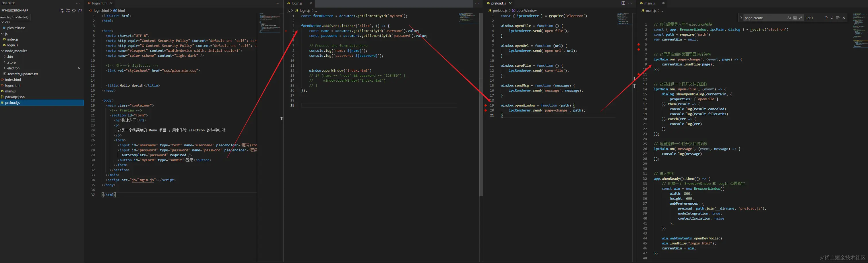Toggle Use Regular Expression in find widget

point(801,18)
